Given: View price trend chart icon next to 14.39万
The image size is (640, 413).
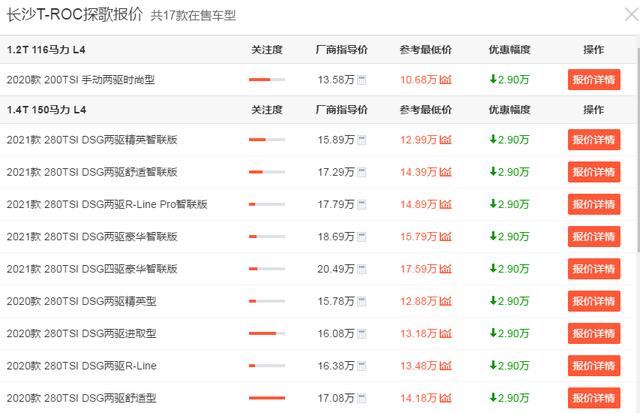Looking at the screenshot, I should (446, 172).
